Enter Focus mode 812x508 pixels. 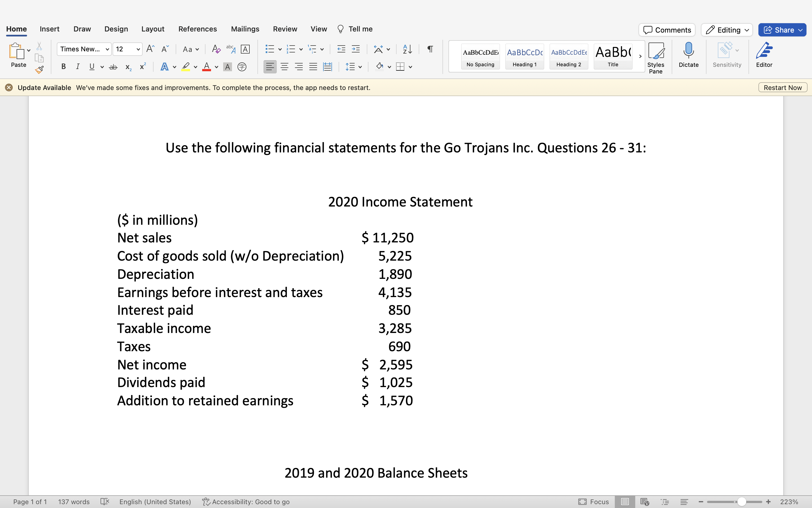594,502
